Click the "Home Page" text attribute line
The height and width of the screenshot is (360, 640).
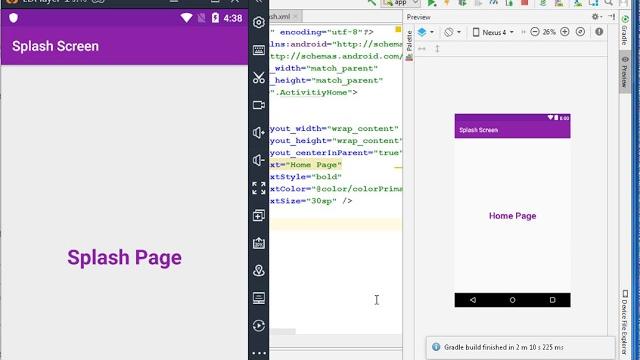point(306,165)
